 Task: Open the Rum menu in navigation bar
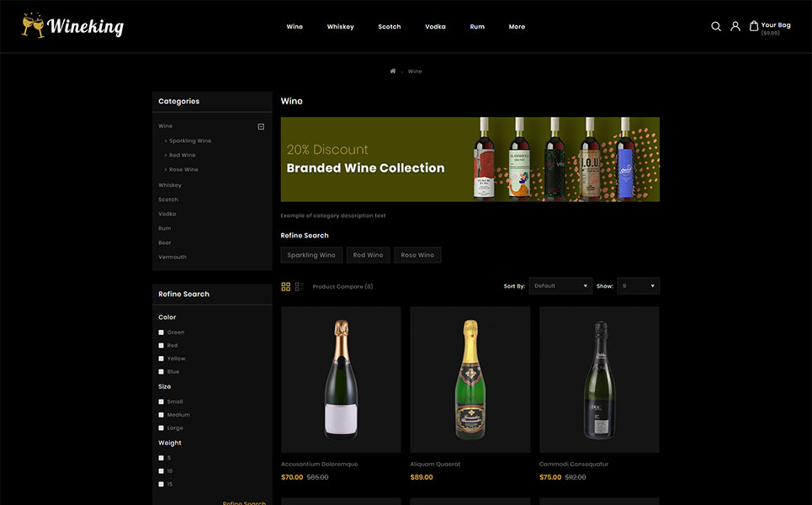click(x=477, y=26)
